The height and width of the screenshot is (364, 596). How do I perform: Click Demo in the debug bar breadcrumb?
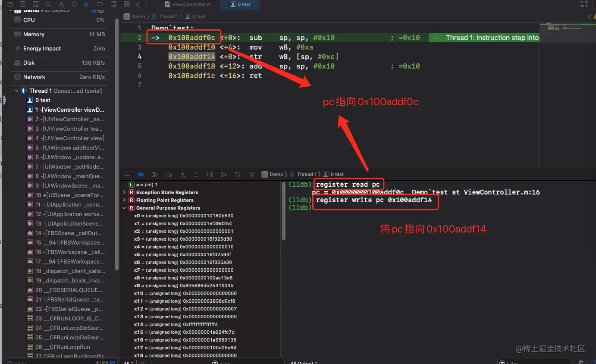point(273,174)
